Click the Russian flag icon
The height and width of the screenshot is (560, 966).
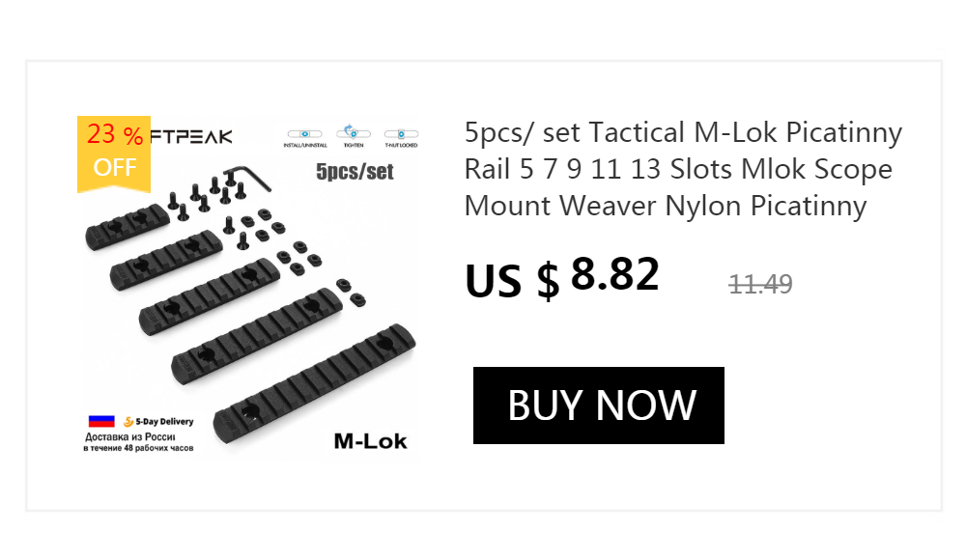tap(101, 421)
